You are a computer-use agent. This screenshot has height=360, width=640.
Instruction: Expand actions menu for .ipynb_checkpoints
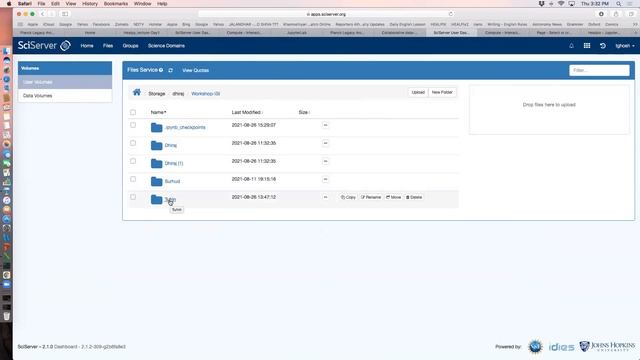pos(325,125)
